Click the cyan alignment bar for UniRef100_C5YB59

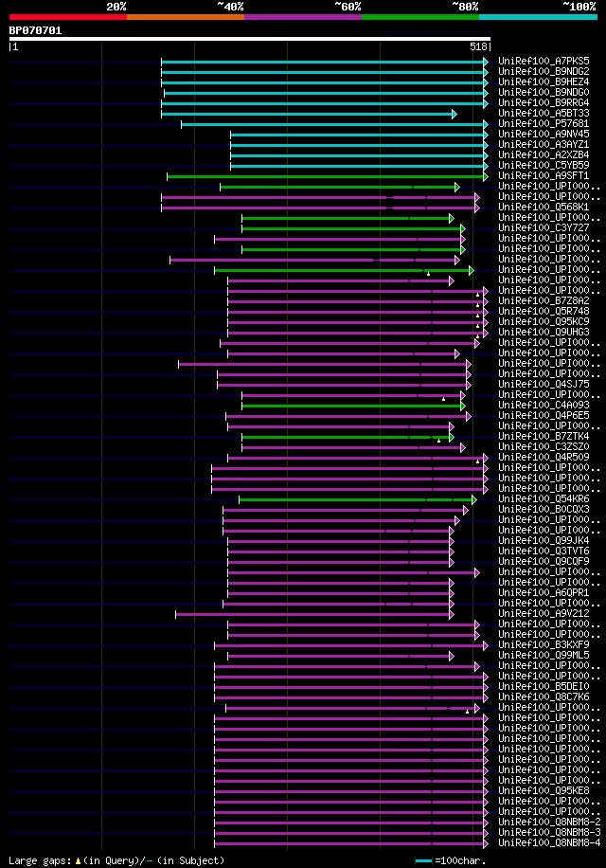pyautogui.click(x=358, y=166)
